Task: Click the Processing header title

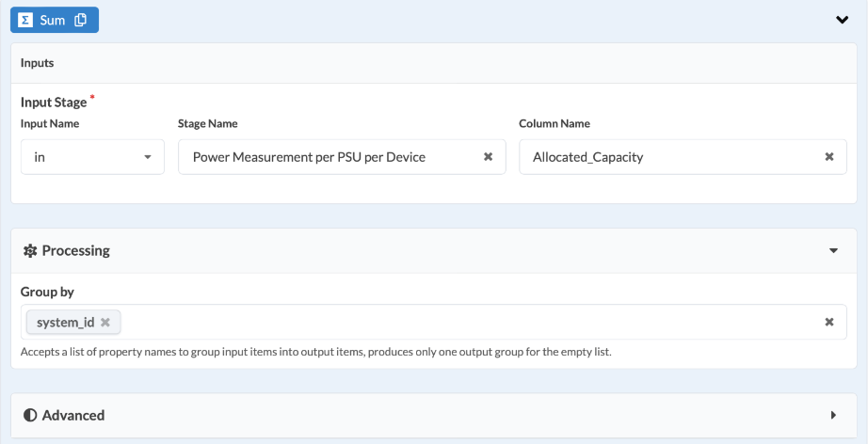Action: tap(75, 251)
